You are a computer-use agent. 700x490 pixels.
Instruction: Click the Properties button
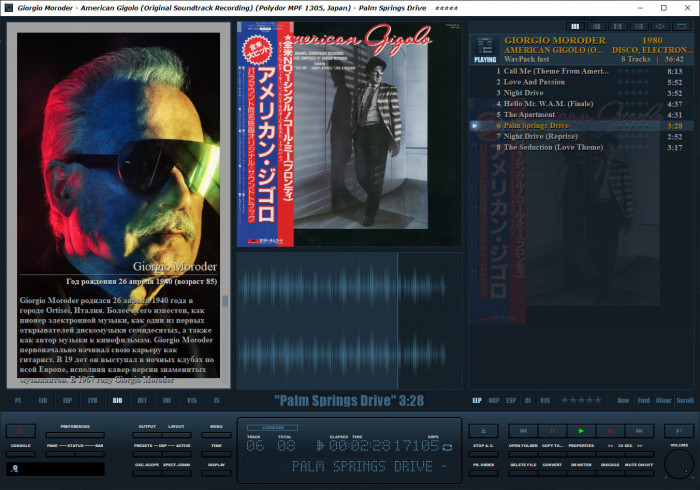click(x=581, y=454)
